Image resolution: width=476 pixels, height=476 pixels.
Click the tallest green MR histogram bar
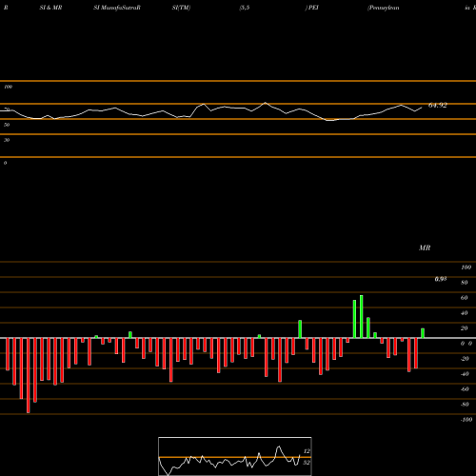361,316
